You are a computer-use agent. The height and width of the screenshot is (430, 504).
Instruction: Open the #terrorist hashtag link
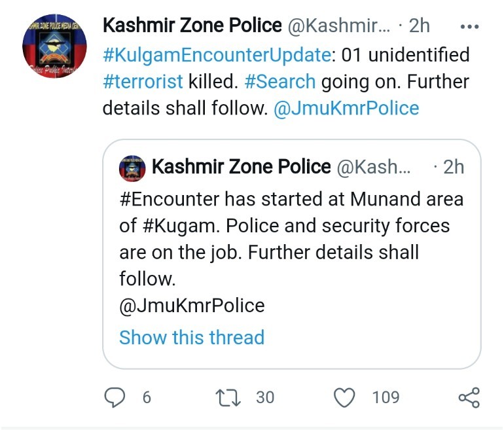tap(143, 82)
